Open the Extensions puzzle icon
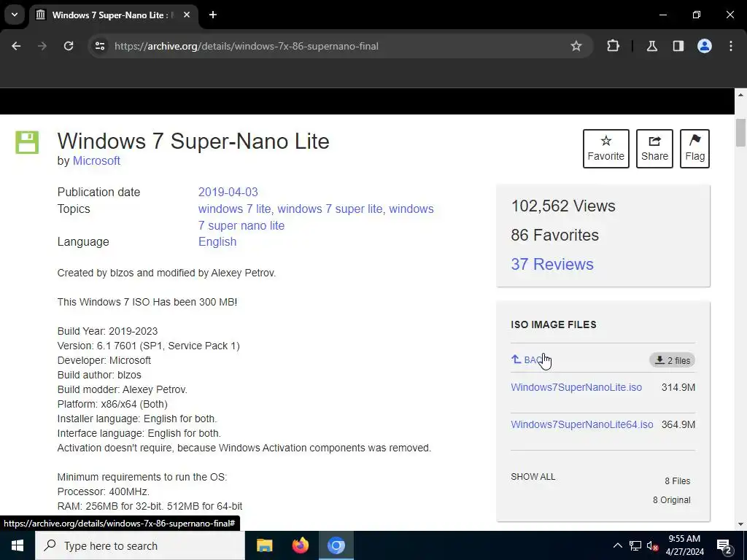 (x=613, y=46)
